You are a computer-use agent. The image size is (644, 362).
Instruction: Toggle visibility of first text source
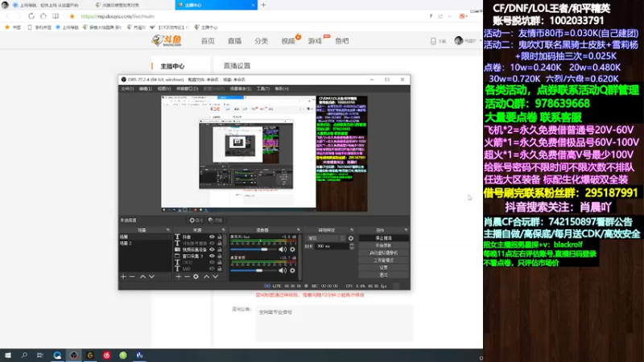click(x=212, y=237)
